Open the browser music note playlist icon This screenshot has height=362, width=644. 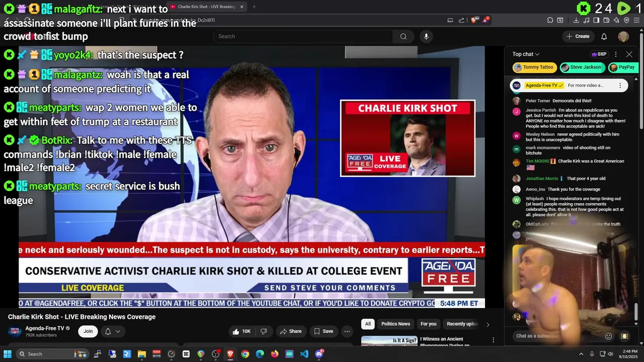click(x=586, y=20)
